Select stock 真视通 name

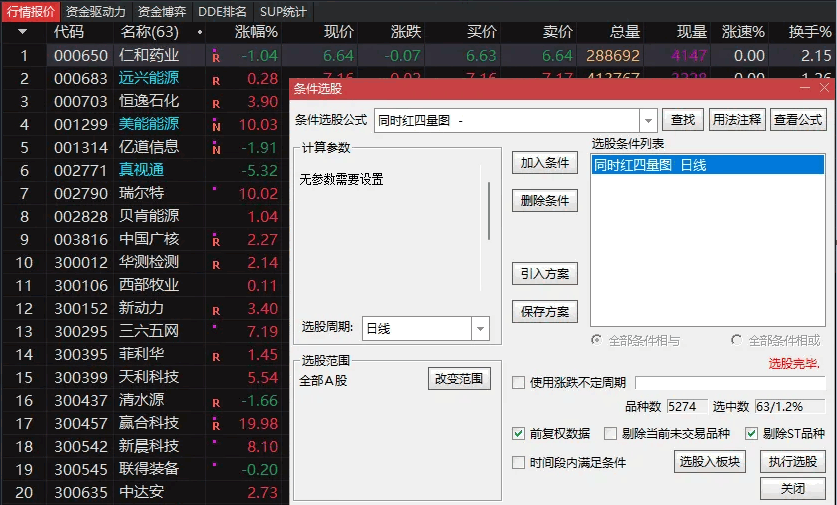point(141,170)
